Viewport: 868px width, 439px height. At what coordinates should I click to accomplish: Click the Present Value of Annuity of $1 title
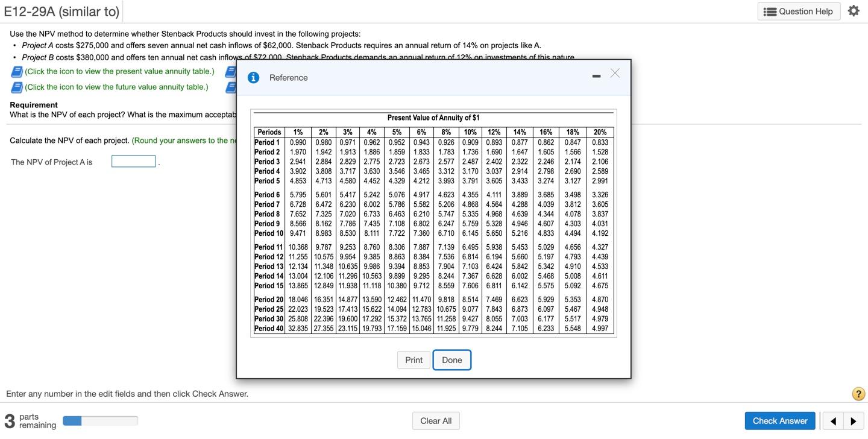433,118
